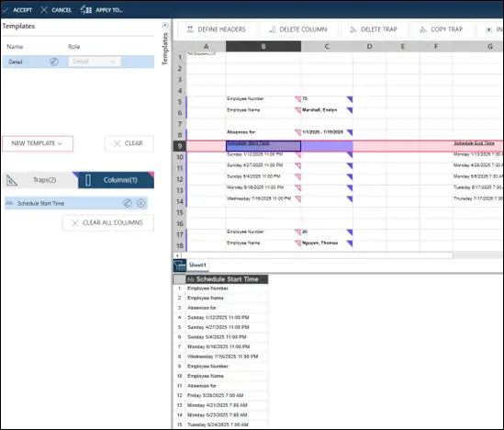
Task: Click the Clear button
Action: [129, 143]
